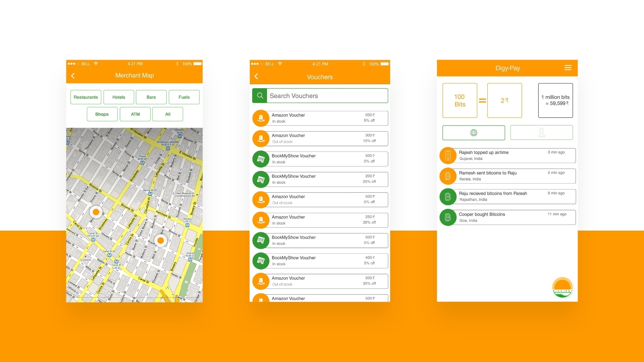Switch to the person profile tab
The height and width of the screenshot is (362, 644).
tap(541, 133)
